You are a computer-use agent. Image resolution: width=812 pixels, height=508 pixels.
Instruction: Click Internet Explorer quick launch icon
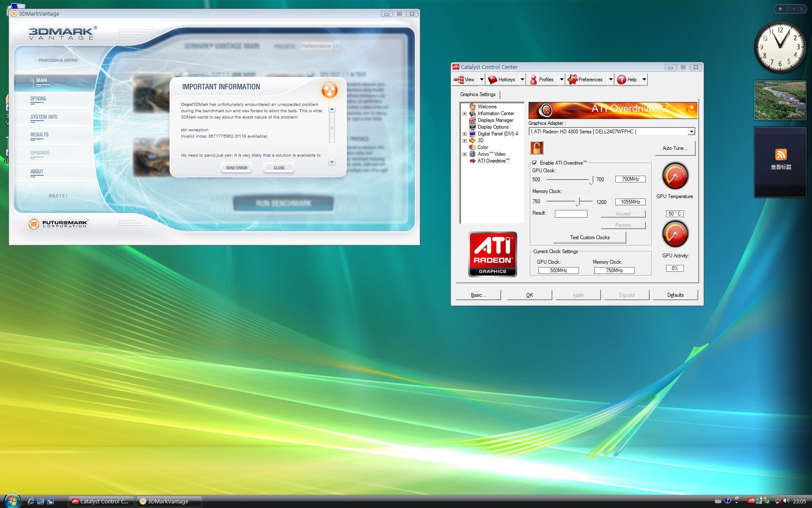(30, 501)
